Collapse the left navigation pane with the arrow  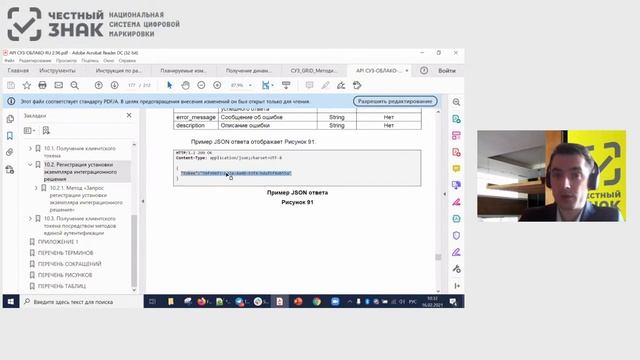pyautogui.click(x=142, y=201)
